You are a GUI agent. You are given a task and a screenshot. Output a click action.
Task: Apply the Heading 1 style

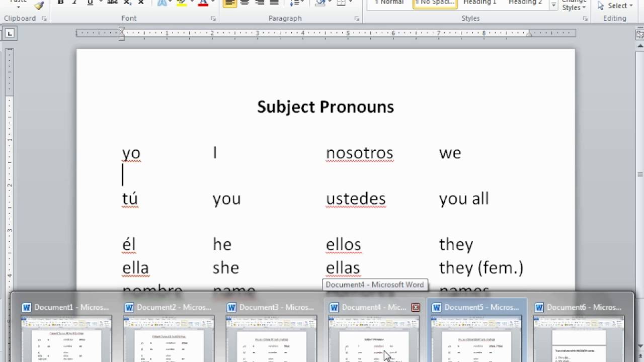click(479, 4)
